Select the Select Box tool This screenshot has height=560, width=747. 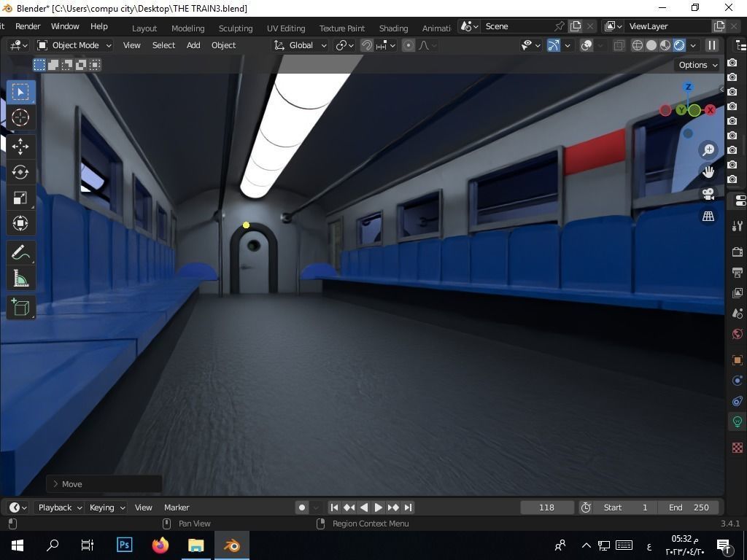pos(20,92)
